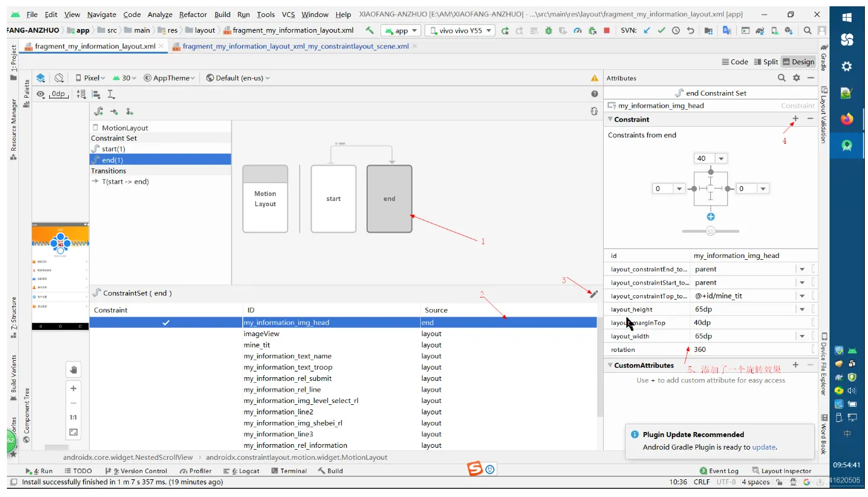Collapse the CustomAttributes section
This screenshot has width=868, height=497.
(610, 365)
